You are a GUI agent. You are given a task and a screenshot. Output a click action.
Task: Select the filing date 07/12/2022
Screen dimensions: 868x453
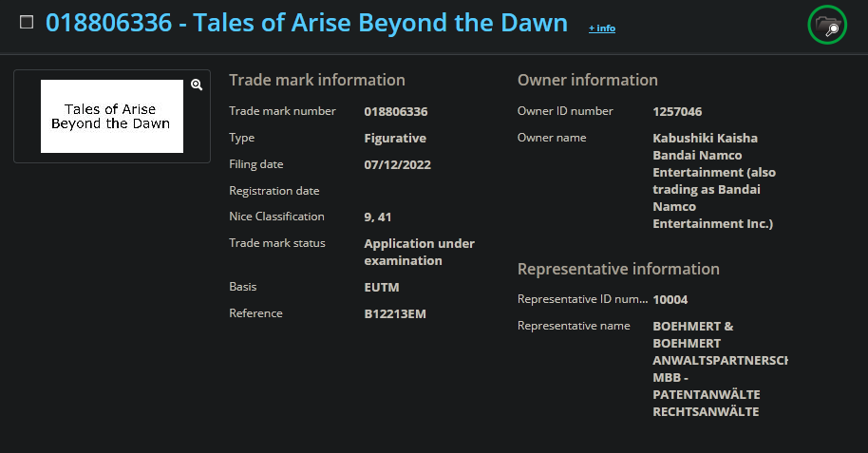pyautogui.click(x=398, y=165)
